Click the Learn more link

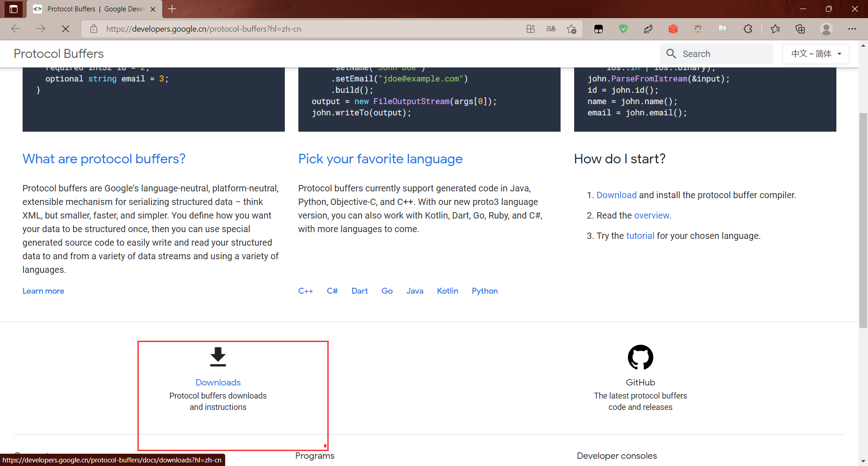click(x=43, y=291)
